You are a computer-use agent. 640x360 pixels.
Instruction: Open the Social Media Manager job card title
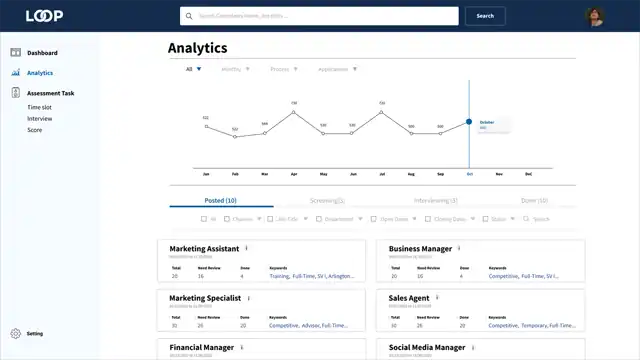(427, 347)
